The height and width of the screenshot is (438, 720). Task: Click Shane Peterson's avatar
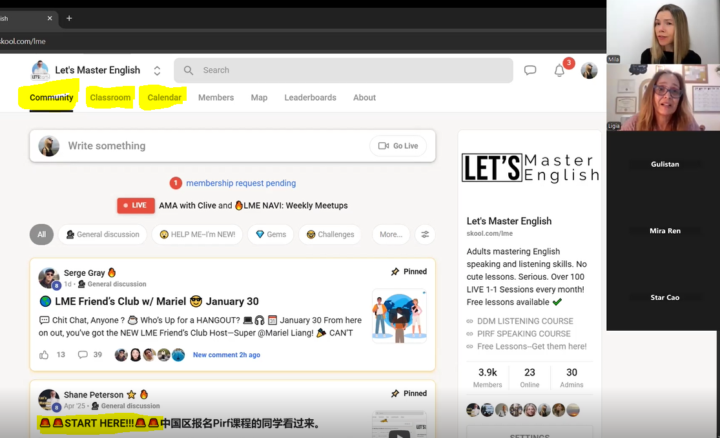(49, 400)
